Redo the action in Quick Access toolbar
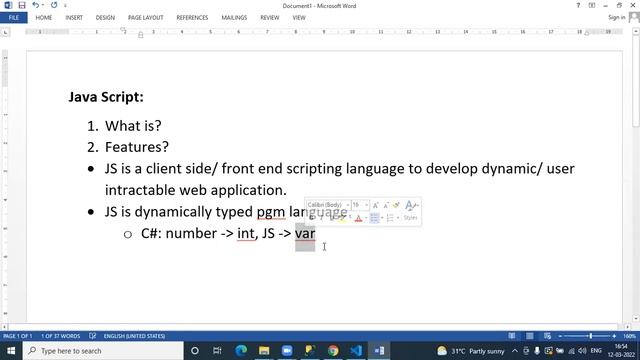Image resolution: width=640 pixels, height=360 pixels. (x=54, y=5)
